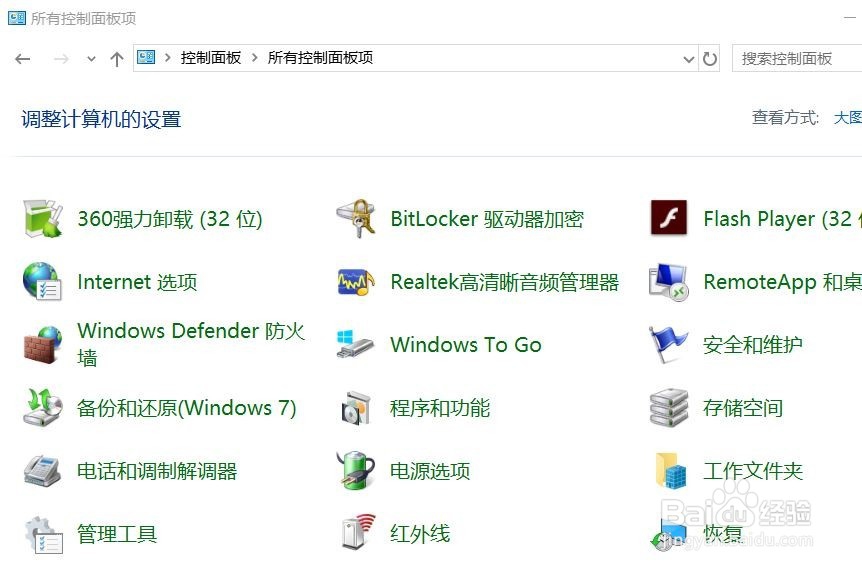Image resolution: width=862 pixels, height=570 pixels.
Task: Open 电话和调制解调器 link
Action: (x=157, y=471)
